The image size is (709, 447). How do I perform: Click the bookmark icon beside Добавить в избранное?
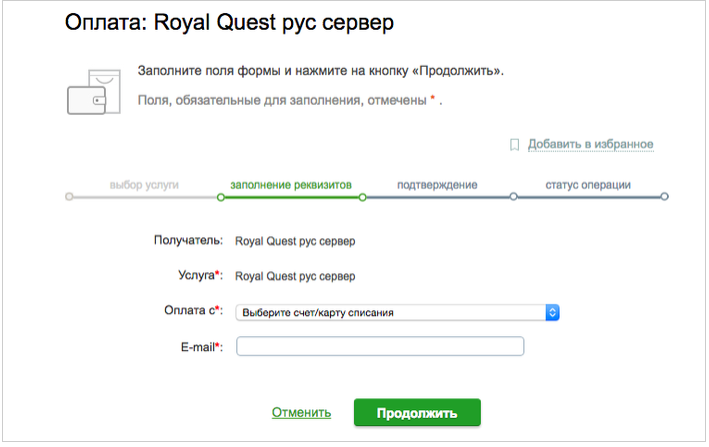514,145
